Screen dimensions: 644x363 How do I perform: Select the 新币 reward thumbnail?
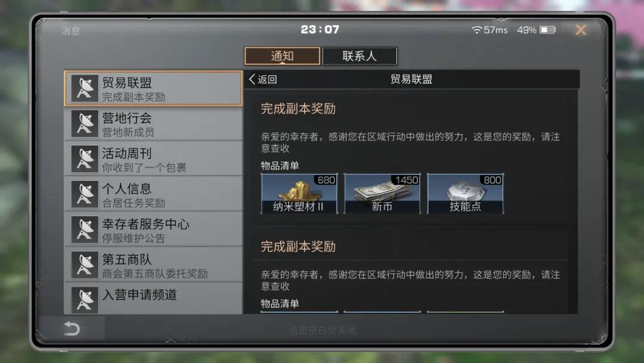[x=382, y=193]
